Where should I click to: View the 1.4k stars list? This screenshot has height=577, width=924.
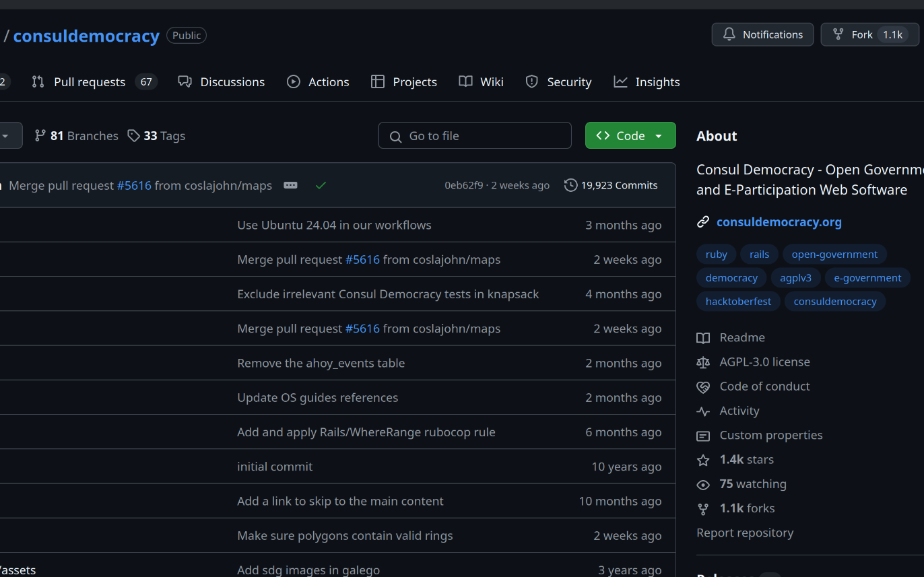click(x=747, y=460)
